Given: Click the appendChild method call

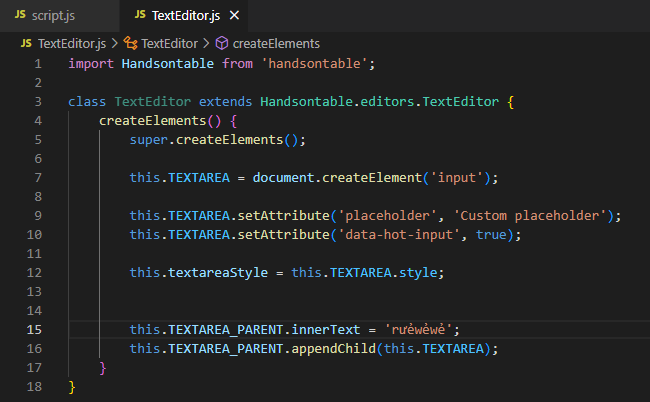Looking at the screenshot, I should click(333, 349).
